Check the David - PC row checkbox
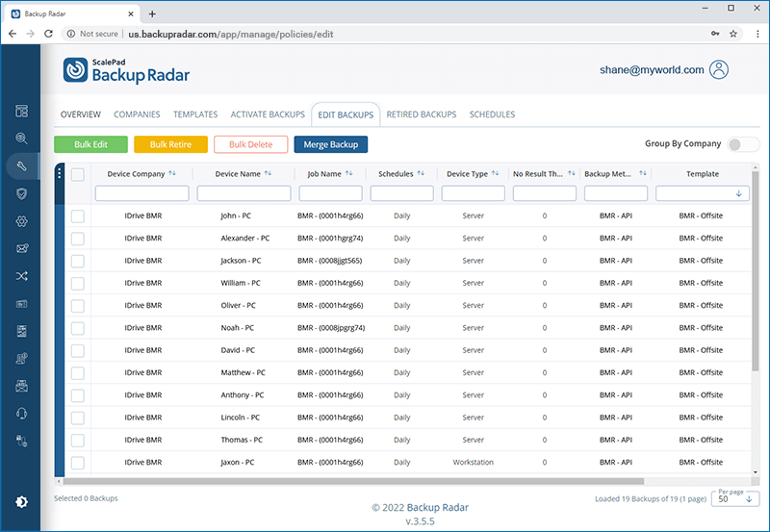The width and height of the screenshot is (770, 532). point(78,350)
